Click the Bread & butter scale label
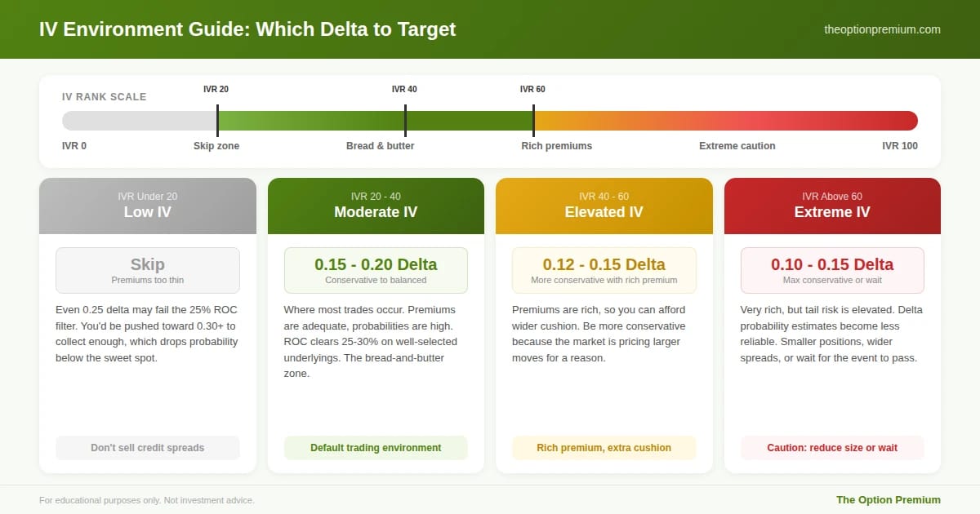This screenshot has height=514, width=980. 381,146
